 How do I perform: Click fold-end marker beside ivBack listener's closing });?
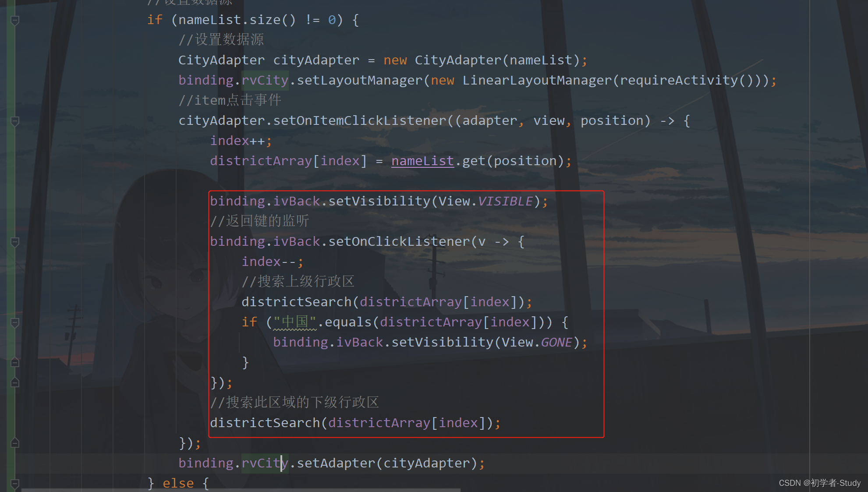pyautogui.click(x=15, y=383)
